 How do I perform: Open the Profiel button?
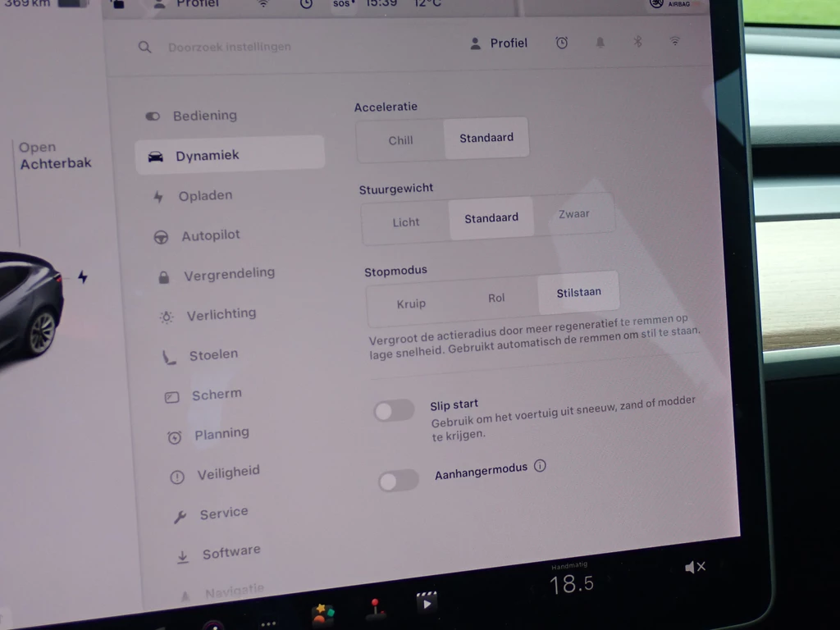click(x=499, y=43)
